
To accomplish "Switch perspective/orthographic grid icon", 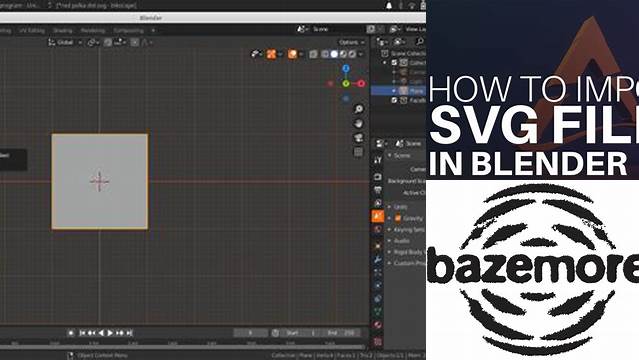I will [x=358, y=152].
